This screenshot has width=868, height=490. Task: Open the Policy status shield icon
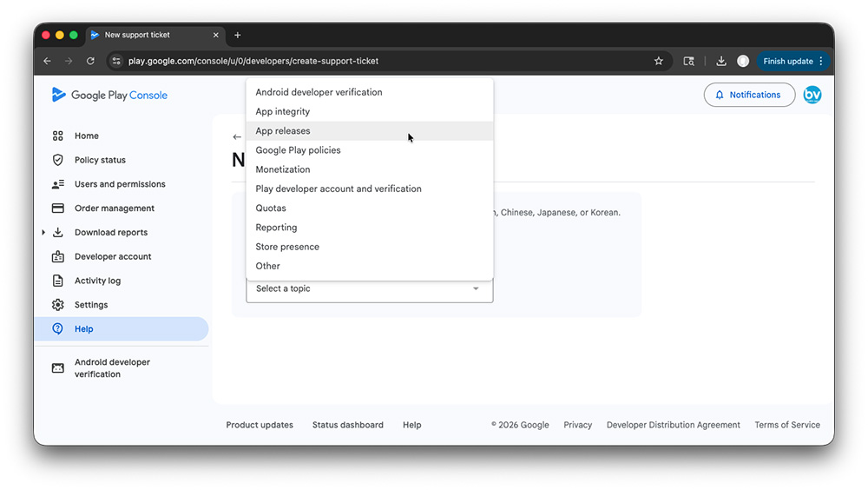pyautogui.click(x=57, y=160)
